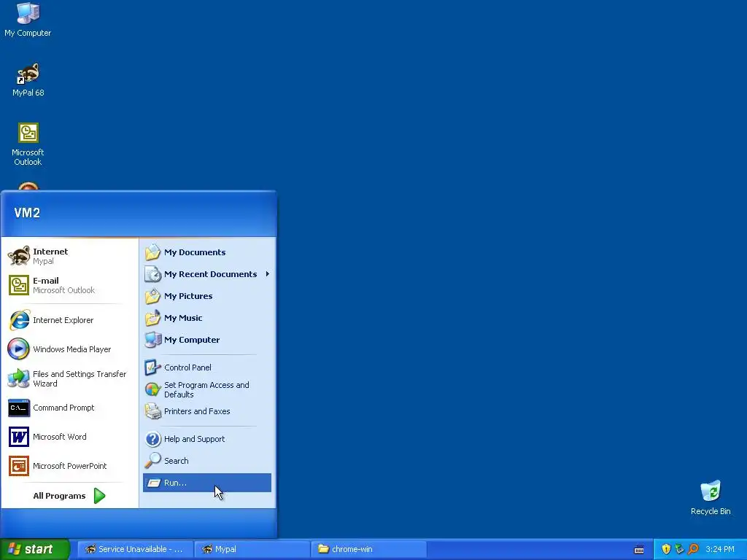
Task: Open Set Program Access and Defaults
Action: click(x=206, y=389)
